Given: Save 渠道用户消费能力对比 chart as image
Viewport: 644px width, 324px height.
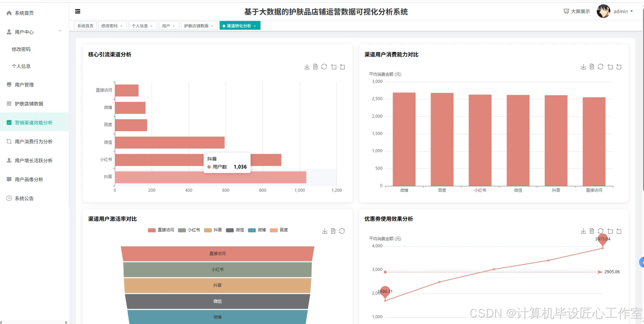Looking at the screenshot, I should point(583,67).
